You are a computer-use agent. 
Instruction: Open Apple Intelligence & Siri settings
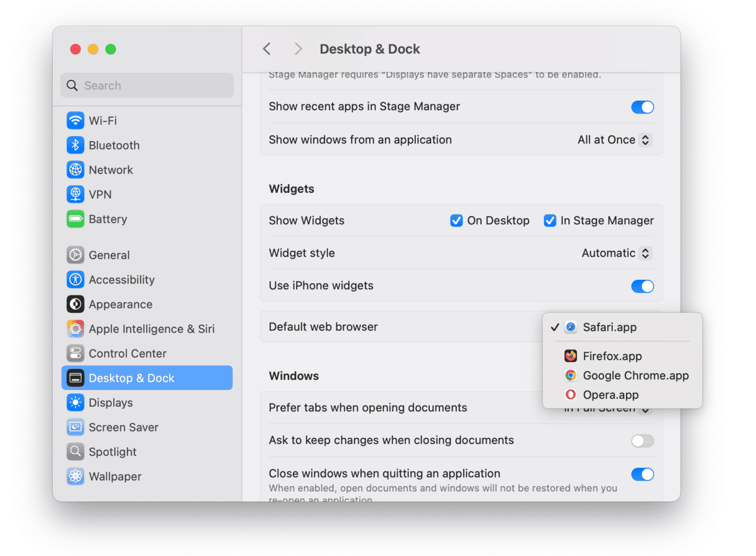pyautogui.click(x=75, y=328)
